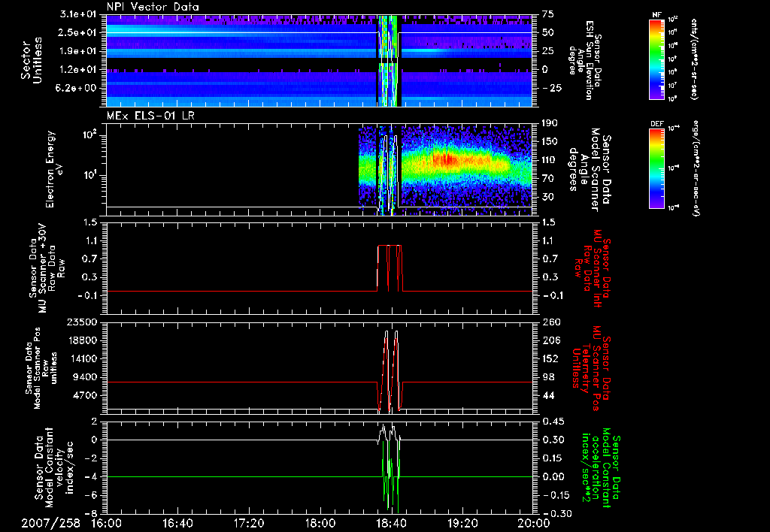Click the 152 telemetry position tick label
This screenshot has width=770, height=532.
(550, 358)
